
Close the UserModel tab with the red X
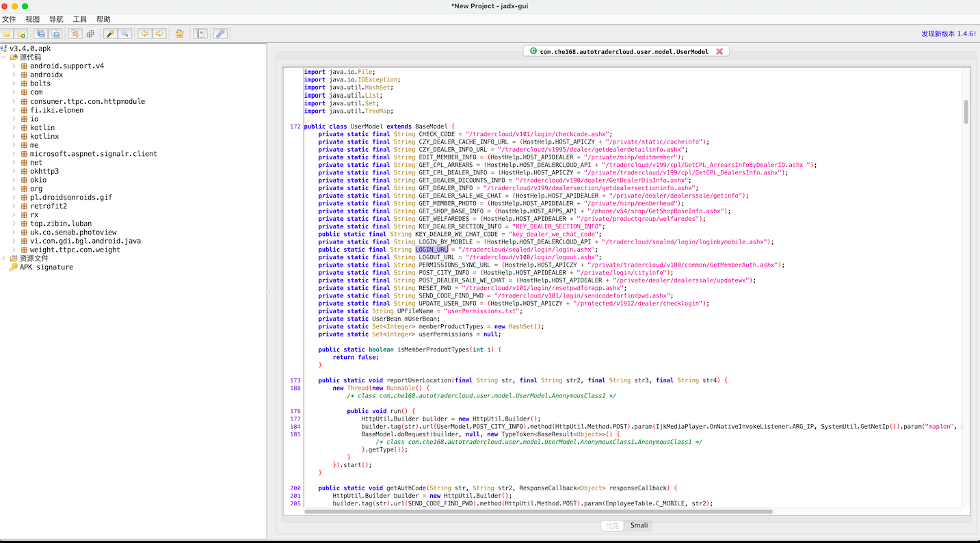point(719,51)
